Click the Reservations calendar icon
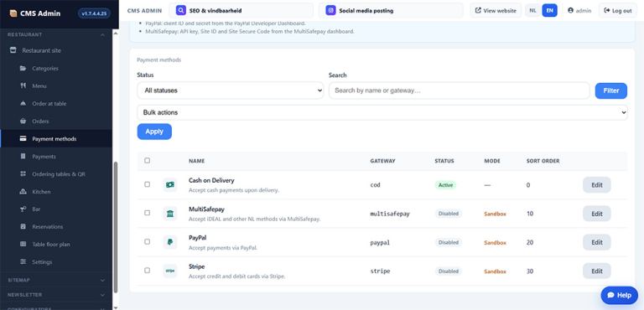Image resolution: width=644 pixels, height=310 pixels. pos(23,227)
